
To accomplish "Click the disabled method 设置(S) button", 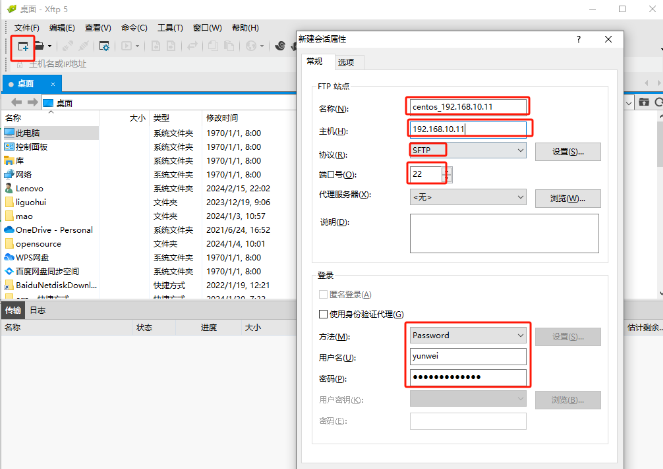I will [x=567, y=337].
